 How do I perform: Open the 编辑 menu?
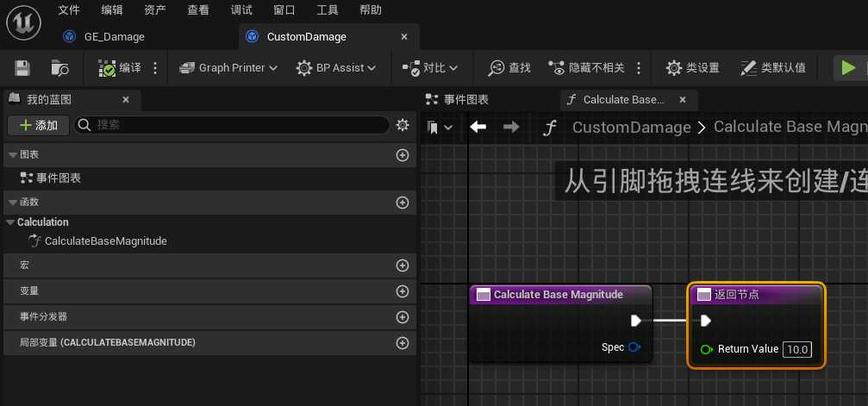[x=112, y=10]
